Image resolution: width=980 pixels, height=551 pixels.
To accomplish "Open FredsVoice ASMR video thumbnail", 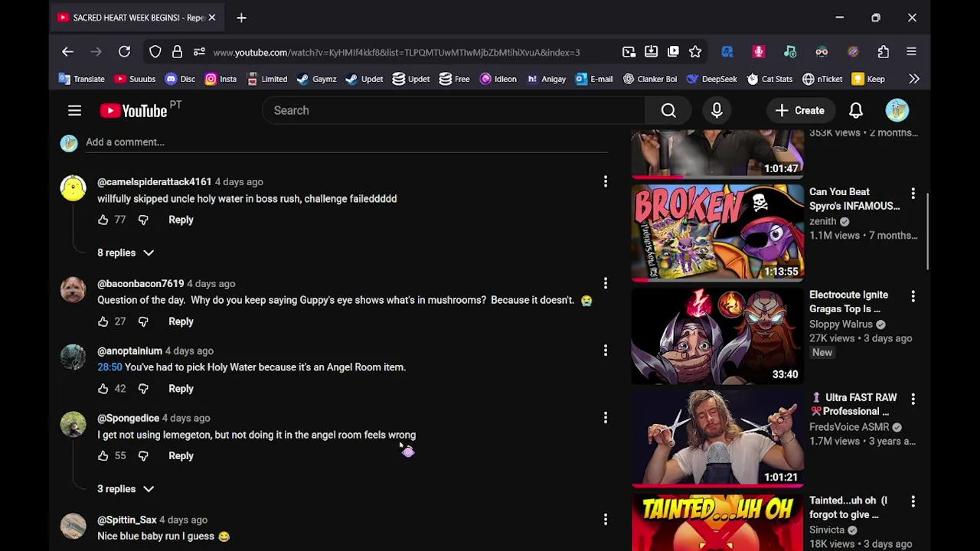I will pyautogui.click(x=717, y=439).
